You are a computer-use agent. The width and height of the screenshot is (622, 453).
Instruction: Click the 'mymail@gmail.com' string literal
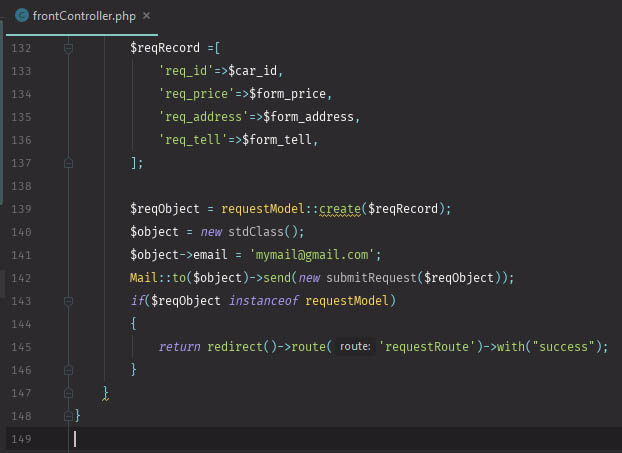click(311, 254)
